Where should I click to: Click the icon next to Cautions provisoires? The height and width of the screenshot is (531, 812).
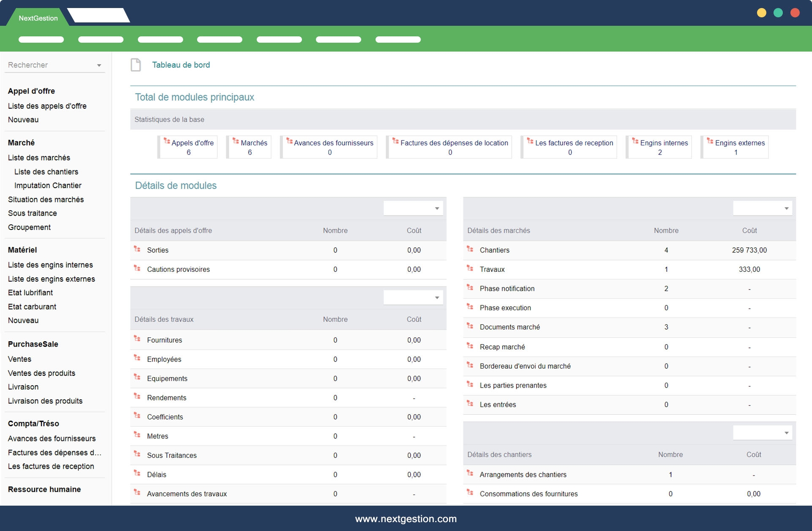[x=137, y=268]
